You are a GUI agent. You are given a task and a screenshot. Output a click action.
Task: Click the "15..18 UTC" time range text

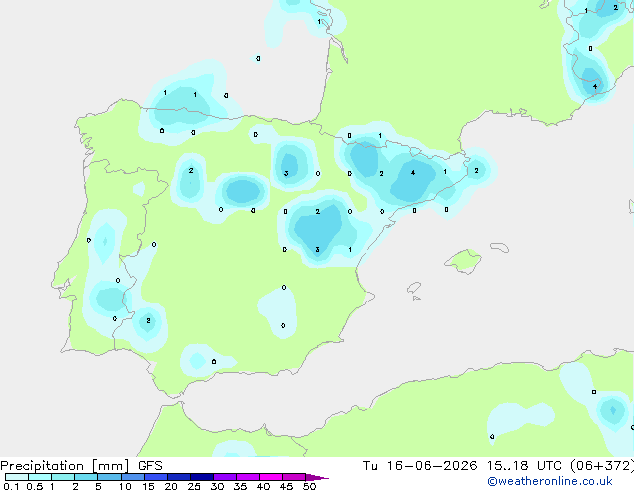coord(524,466)
